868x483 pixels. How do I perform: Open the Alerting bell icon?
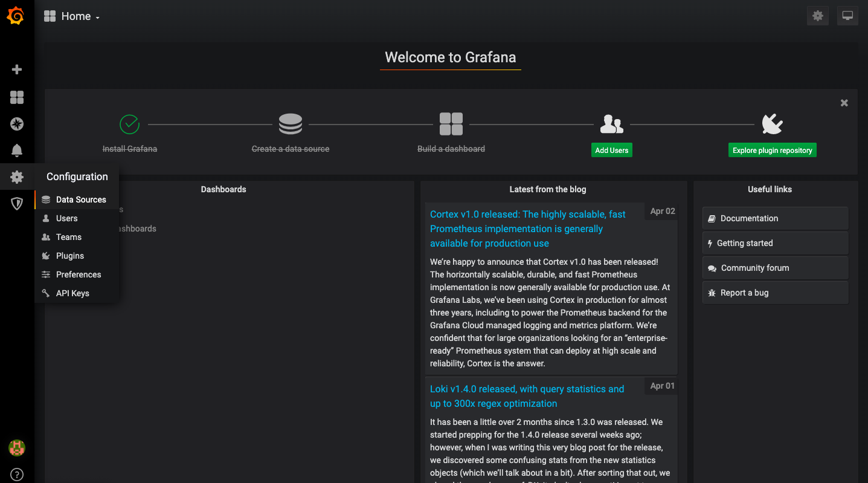(x=17, y=151)
